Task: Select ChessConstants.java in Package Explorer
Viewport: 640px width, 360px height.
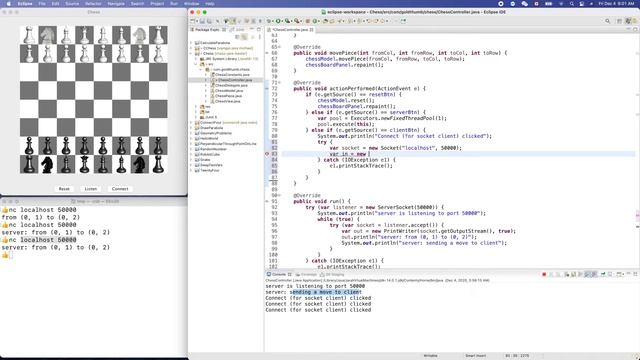Action: [x=232, y=75]
